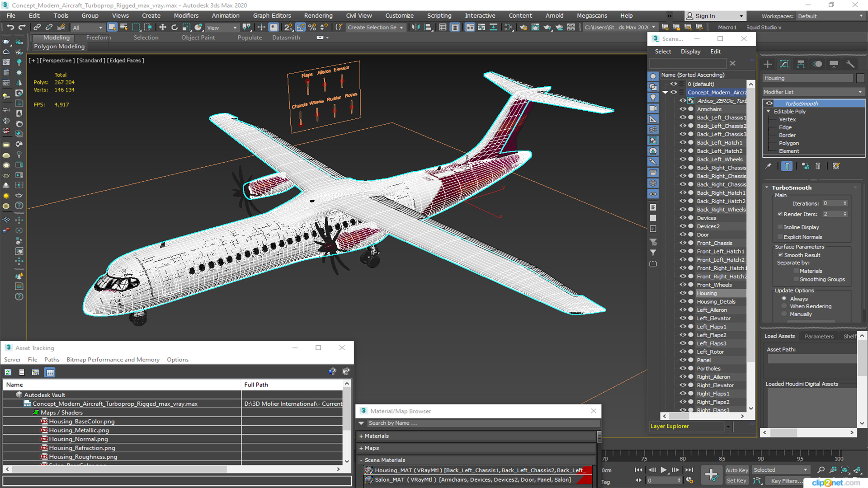Select the Manually update radio button

(x=784, y=314)
